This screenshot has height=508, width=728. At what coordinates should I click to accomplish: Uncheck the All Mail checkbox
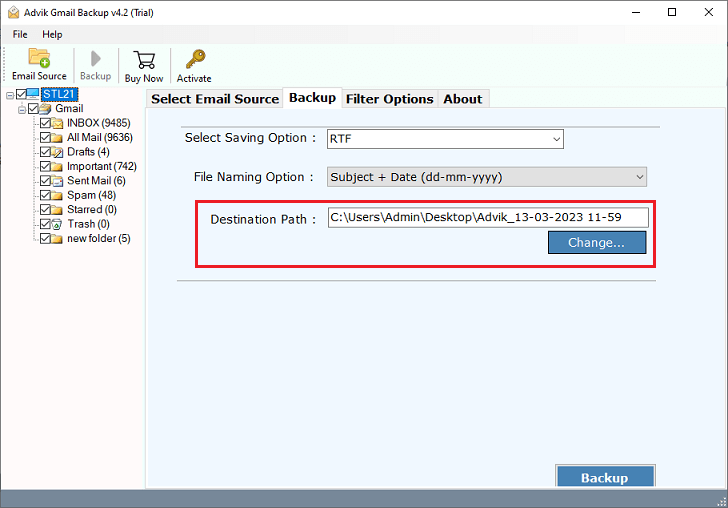pyautogui.click(x=45, y=137)
